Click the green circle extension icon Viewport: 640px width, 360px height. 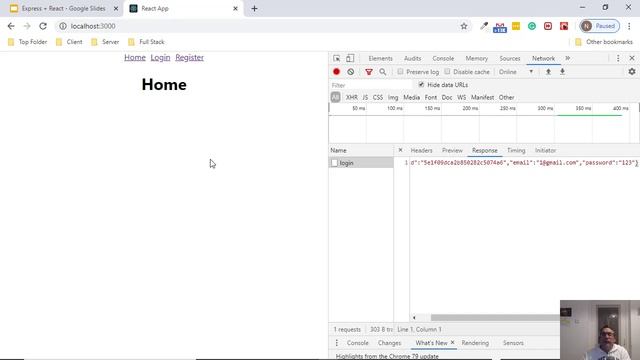532,26
